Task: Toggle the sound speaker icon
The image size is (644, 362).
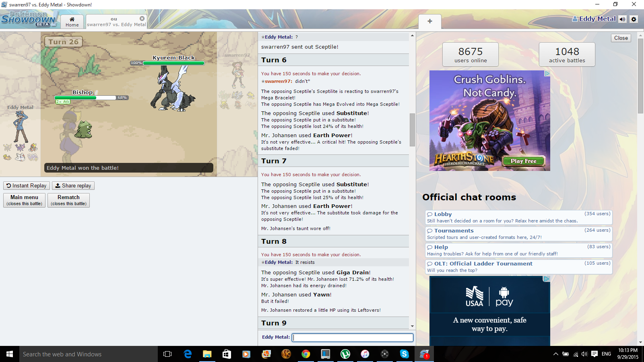Action: [x=623, y=19]
